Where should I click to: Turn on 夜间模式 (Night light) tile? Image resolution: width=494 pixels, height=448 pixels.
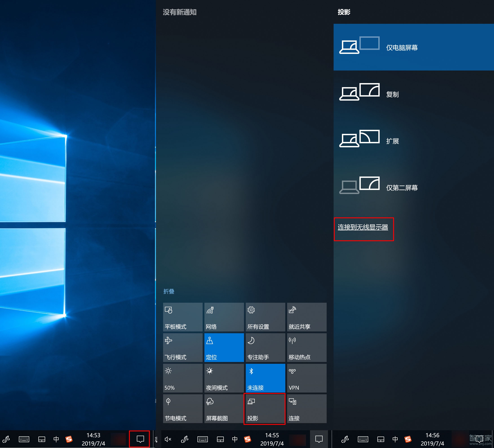click(x=224, y=378)
